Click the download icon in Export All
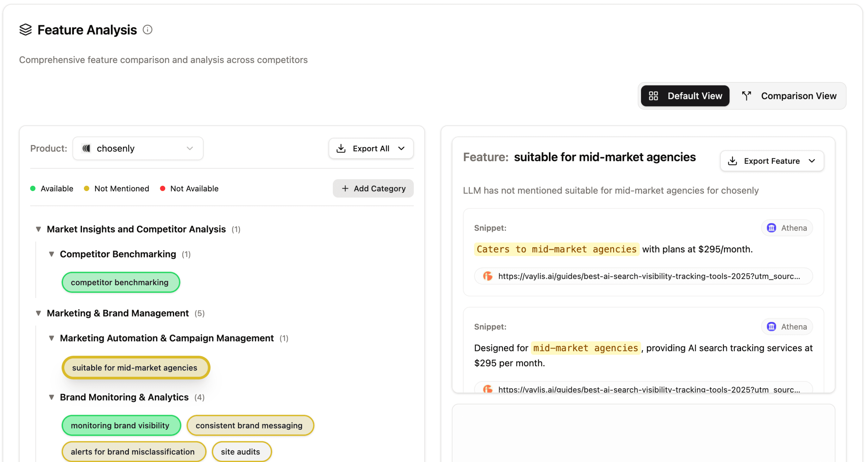The image size is (868, 462). (341, 148)
